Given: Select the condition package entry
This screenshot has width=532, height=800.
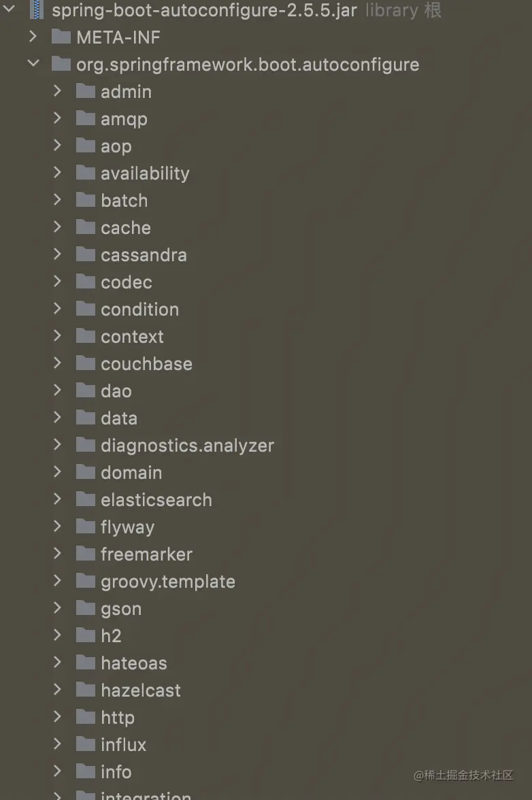Looking at the screenshot, I should 139,309.
